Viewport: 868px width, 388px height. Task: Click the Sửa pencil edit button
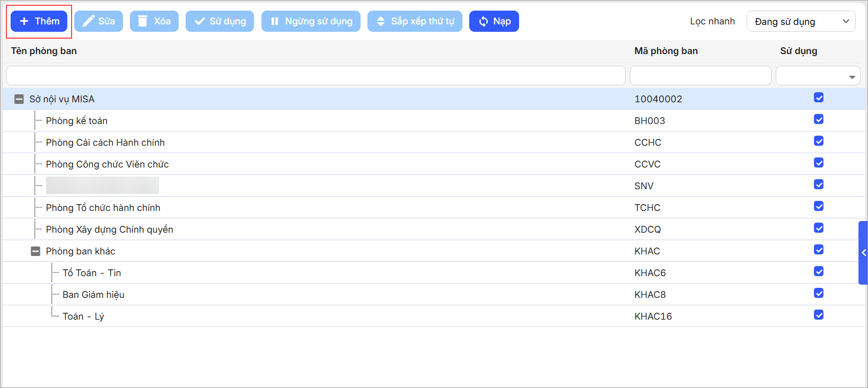[99, 21]
